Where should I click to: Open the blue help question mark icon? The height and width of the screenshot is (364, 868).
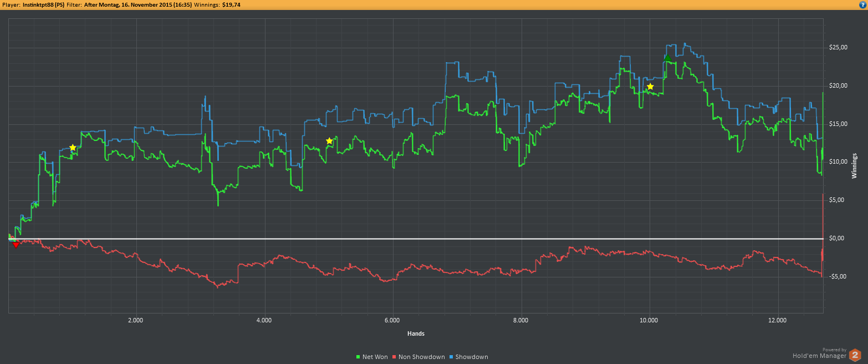[x=862, y=4]
